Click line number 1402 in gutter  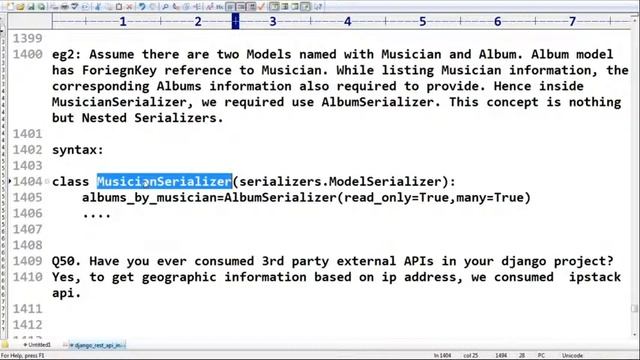point(28,150)
